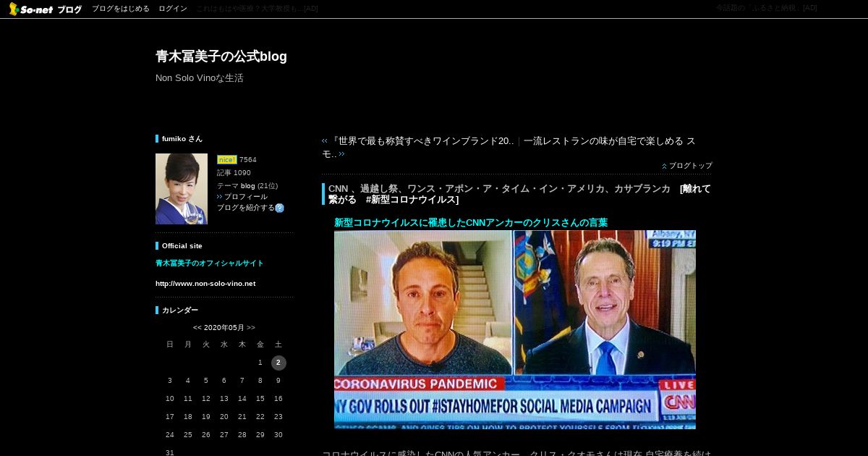Click the So-net blog logo

(45, 9)
